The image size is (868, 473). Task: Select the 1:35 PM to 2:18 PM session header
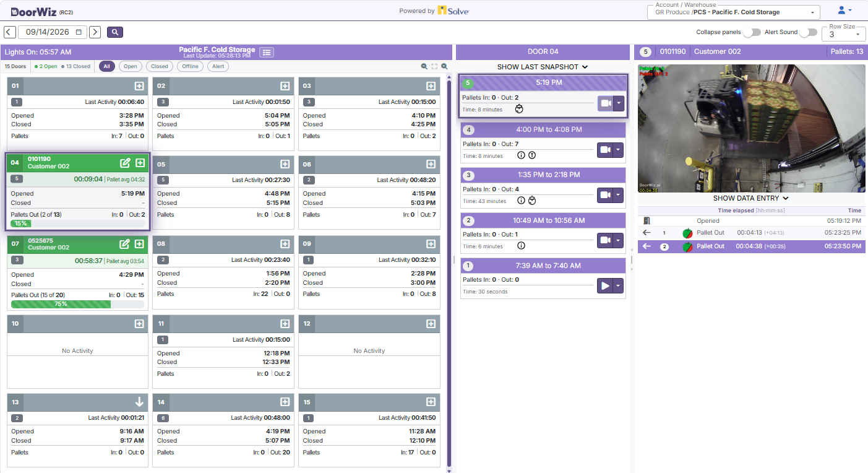click(x=543, y=175)
